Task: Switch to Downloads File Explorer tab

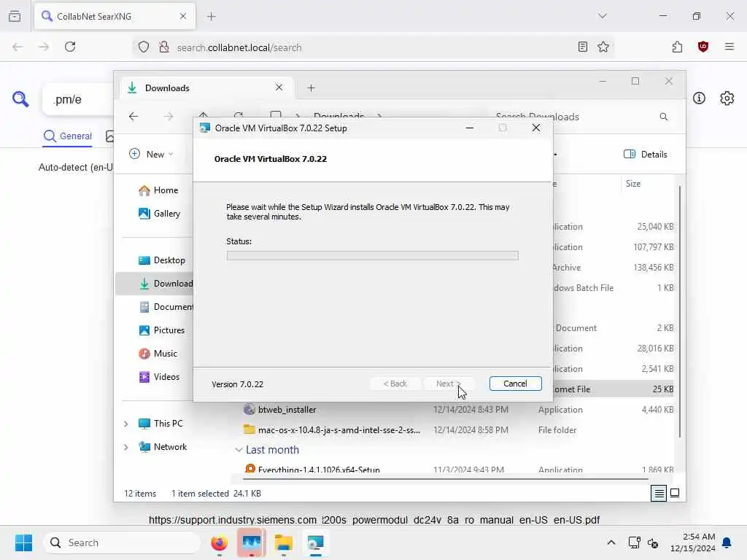Action: click(x=206, y=87)
